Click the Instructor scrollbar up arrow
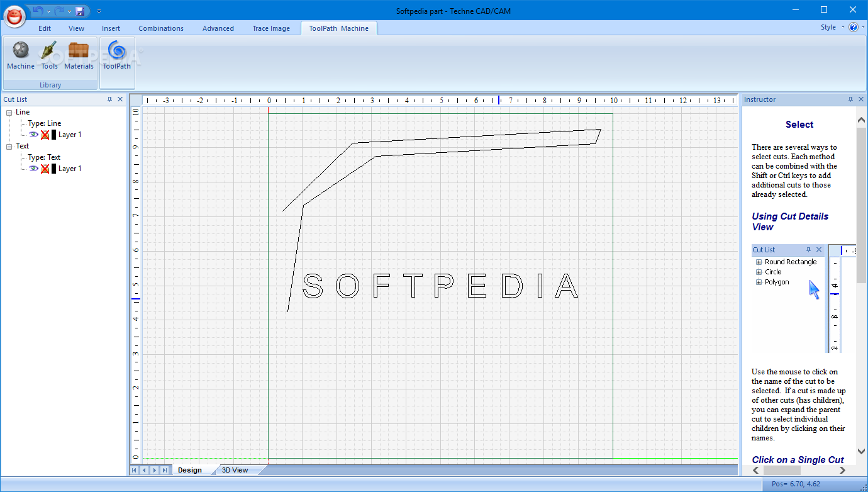 (862, 119)
